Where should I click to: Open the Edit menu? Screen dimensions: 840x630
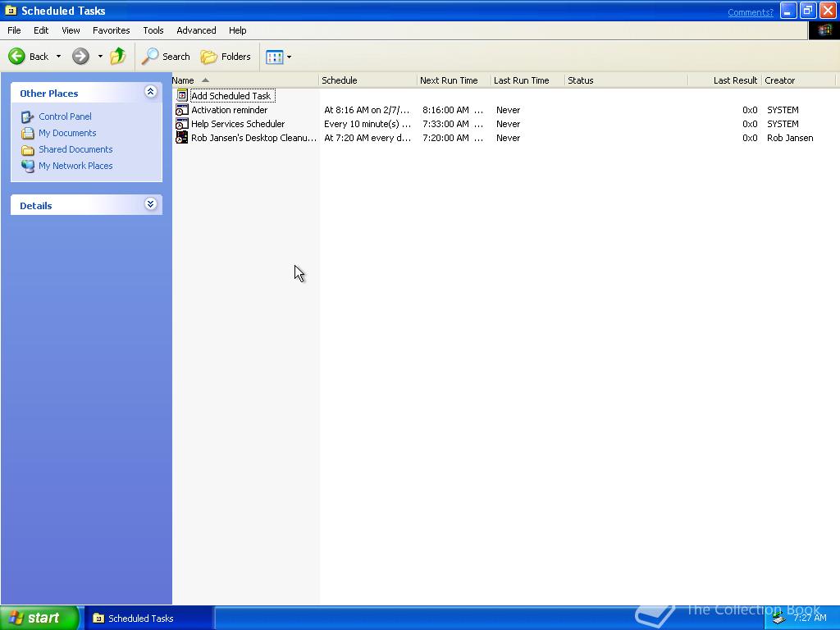41,30
